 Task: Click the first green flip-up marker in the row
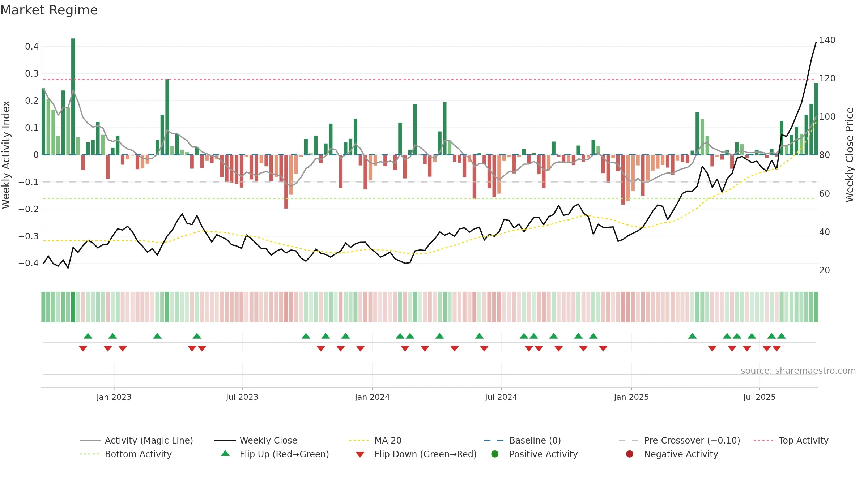click(88, 336)
